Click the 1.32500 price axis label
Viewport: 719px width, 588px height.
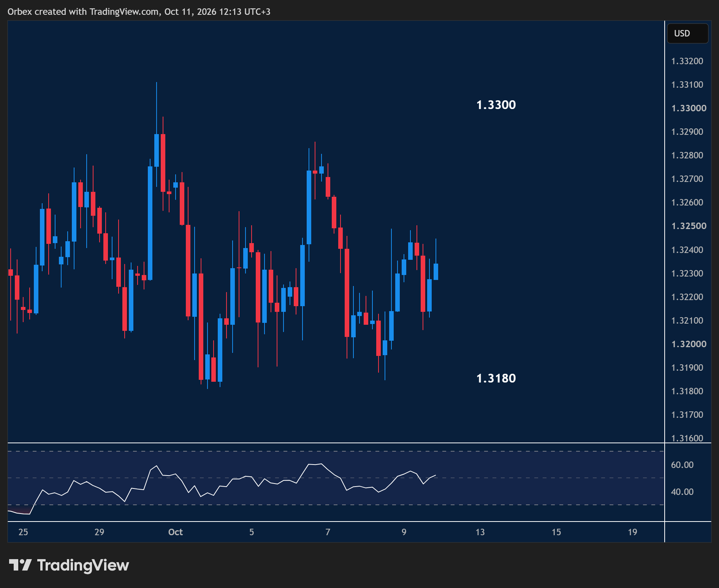click(x=689, y=226)
